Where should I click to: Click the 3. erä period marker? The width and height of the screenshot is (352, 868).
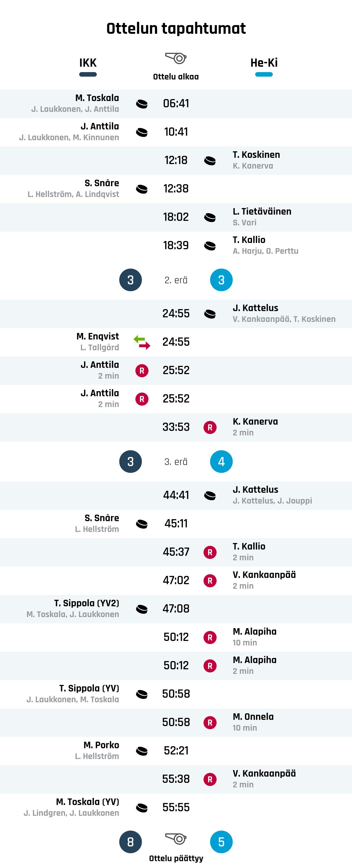click(x=176, y=462)
